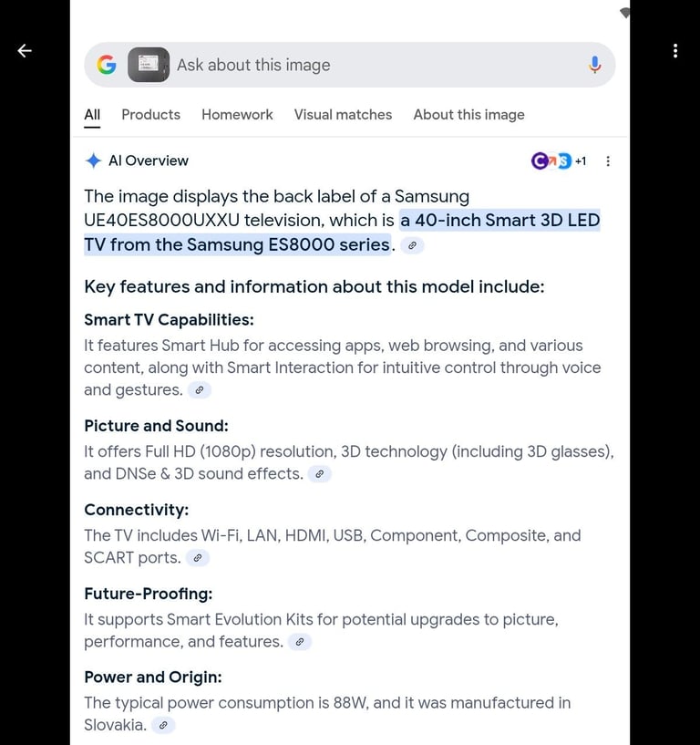Open source link after Future-Proofing paragraph
This screenshot has width=700, height=745.
300,642
